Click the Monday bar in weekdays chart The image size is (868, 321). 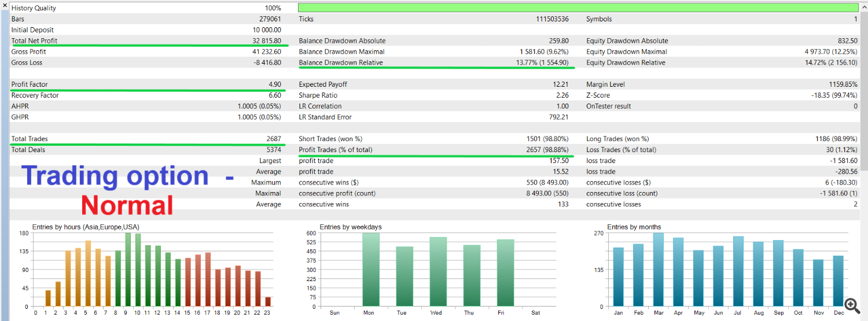pos(371,270)
